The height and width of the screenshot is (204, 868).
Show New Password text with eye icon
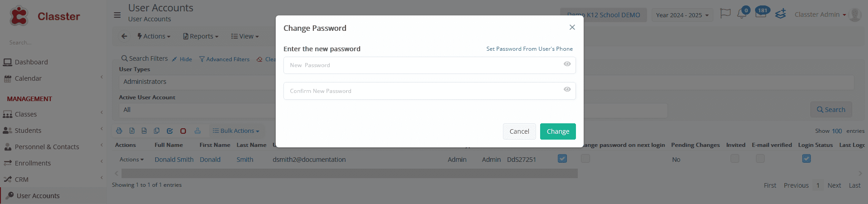[x=567, y=64]
